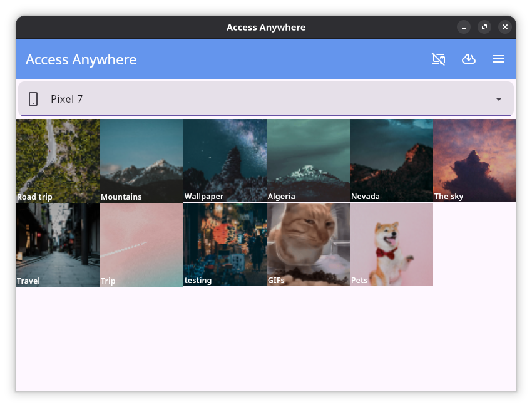Click the device disconnect icon

(439, 59)
